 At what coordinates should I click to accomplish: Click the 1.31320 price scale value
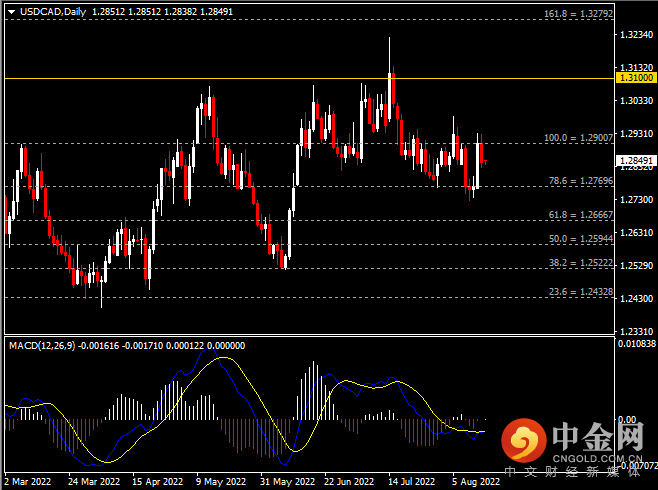tap(637, 68)
